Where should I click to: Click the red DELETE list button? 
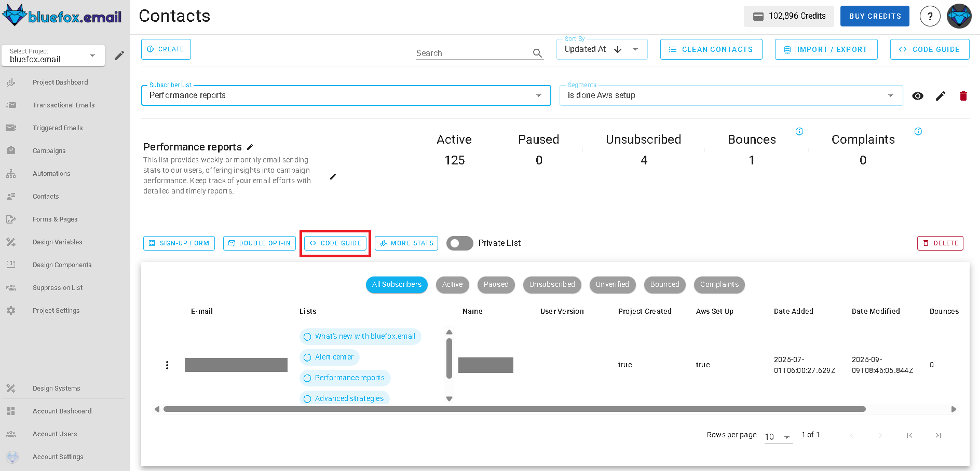click(x=941, y=243)
